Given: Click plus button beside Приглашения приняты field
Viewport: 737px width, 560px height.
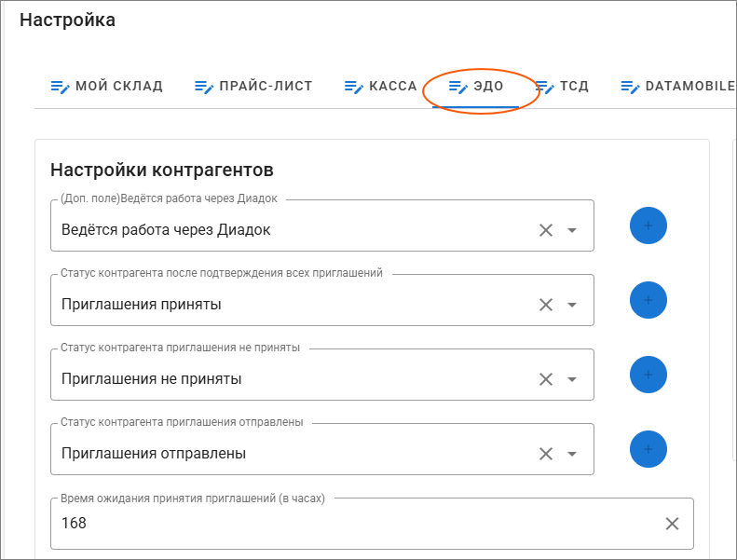Looking at the screenshot, I should (x=648, y=300).
